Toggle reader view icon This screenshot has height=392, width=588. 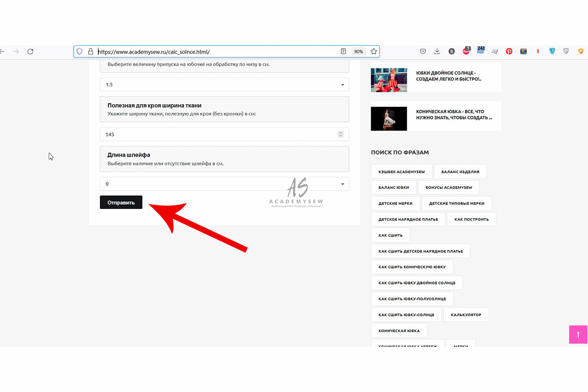343,51
